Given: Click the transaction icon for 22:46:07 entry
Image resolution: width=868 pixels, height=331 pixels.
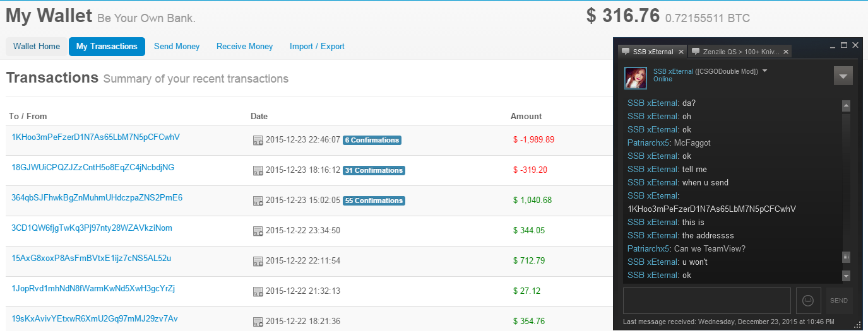Looking at the screenshot, I should pos(258,140).
